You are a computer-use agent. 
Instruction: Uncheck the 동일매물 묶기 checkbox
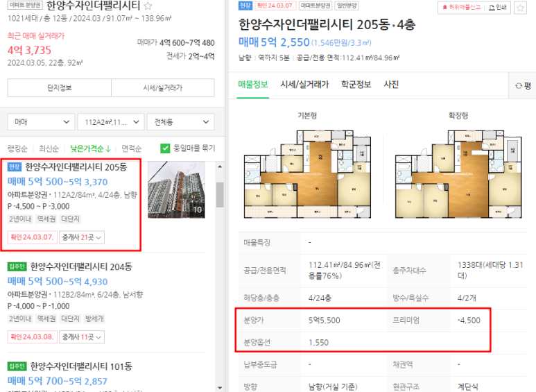(165, 148)
